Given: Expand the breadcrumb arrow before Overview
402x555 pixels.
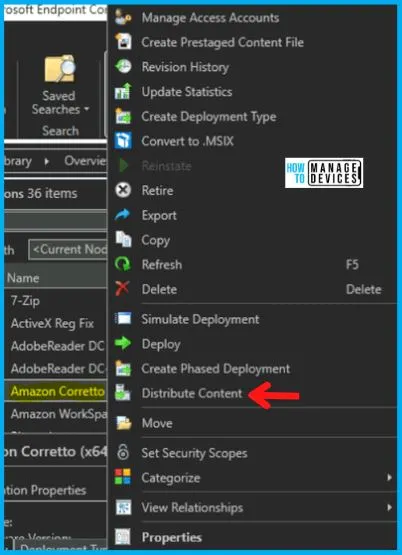Looking at the screenshot, I should (47, 161).
